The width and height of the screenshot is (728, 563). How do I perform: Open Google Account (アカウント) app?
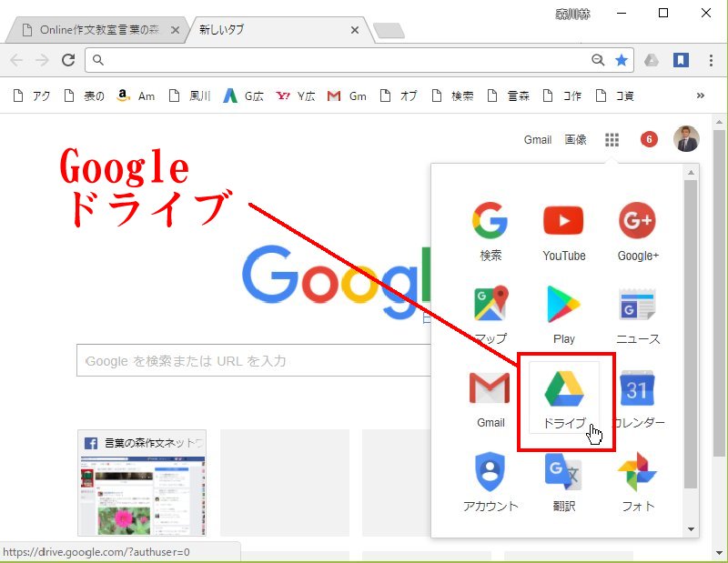pos(490,481)
